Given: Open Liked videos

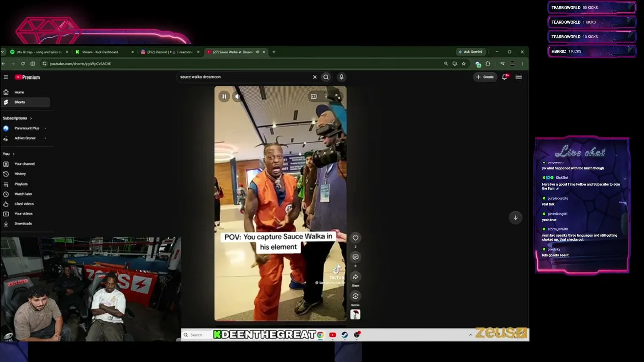Looking at the screenshot, I should click(x=25, y=204).
